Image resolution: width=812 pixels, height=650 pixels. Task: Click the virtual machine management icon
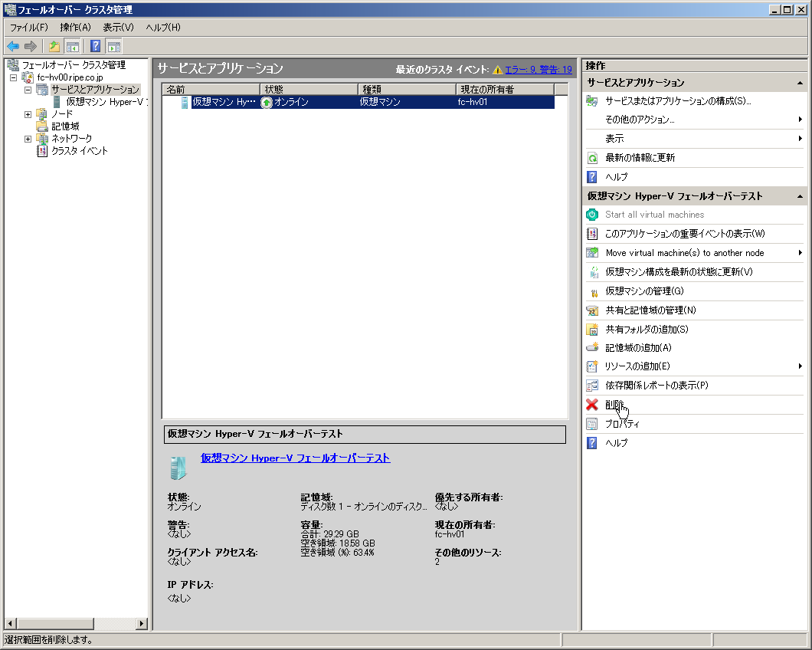594,292
